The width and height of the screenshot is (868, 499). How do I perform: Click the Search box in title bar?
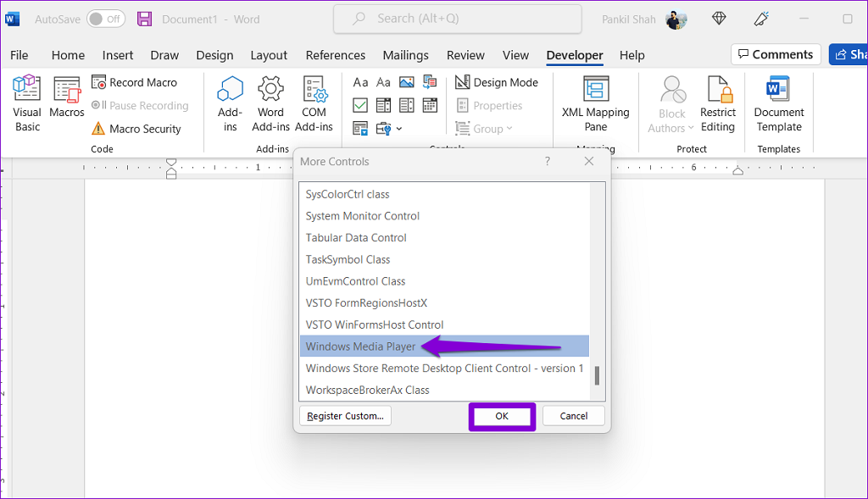[457, 19]
